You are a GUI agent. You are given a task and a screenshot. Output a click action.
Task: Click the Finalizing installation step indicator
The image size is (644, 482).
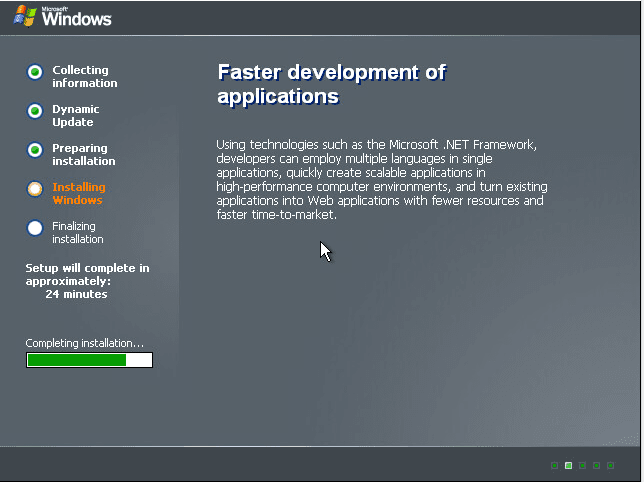(35, 228)
